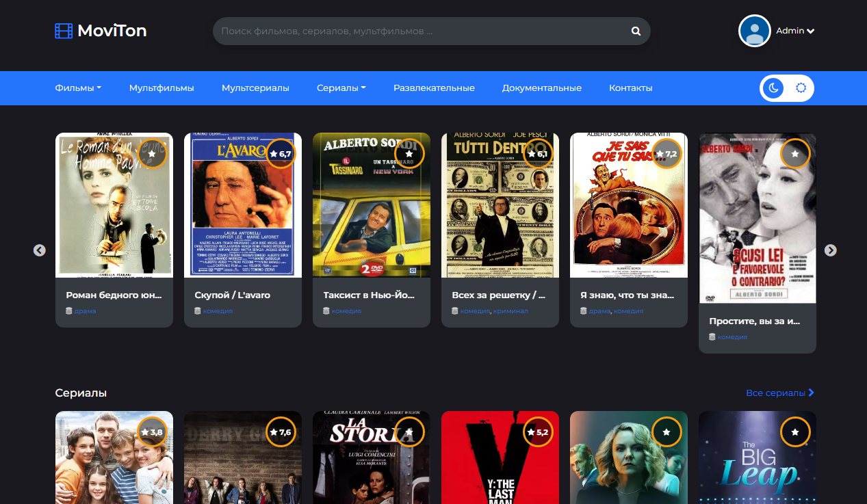Open the Документальные menu item
The width and height of the screenshot is (867, 504).
[541, 88]
